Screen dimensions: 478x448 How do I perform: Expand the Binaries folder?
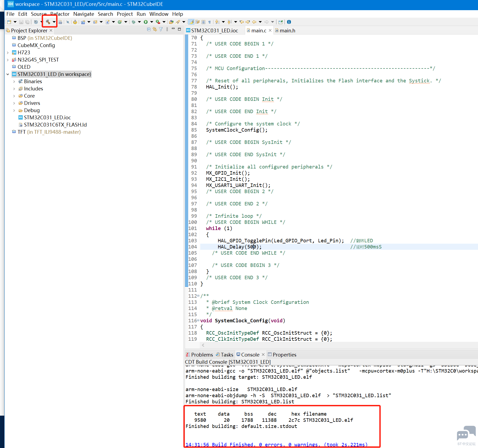pyautogui.click(x=14, y=81)
